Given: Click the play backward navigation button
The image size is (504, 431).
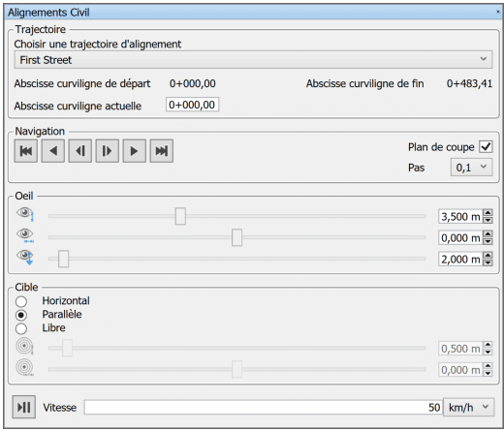Looking at the screenshot, I should [x=53, y=151].
